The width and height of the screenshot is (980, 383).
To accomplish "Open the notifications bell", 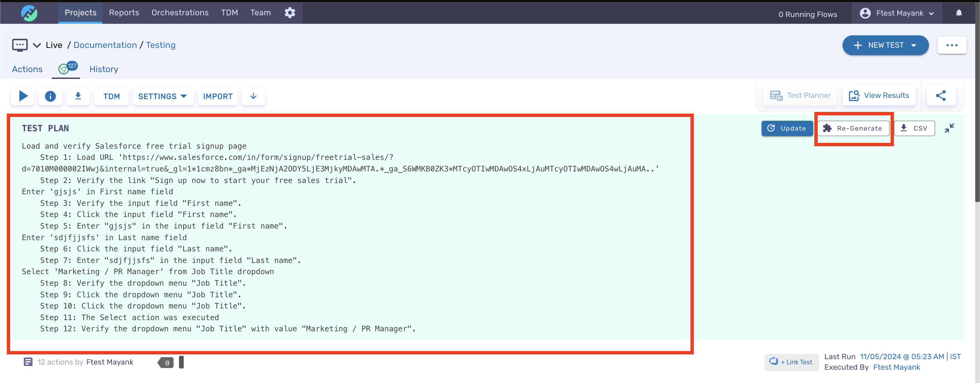I will 959,13.
